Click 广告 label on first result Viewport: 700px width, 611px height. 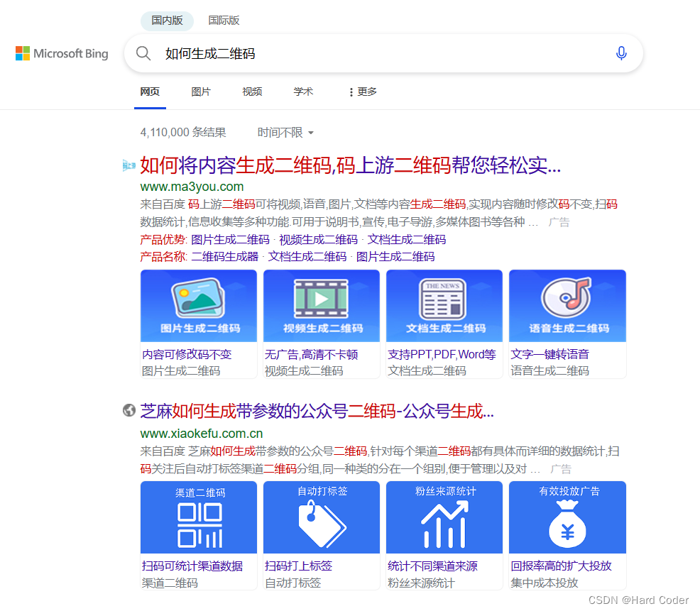(559, 222)
